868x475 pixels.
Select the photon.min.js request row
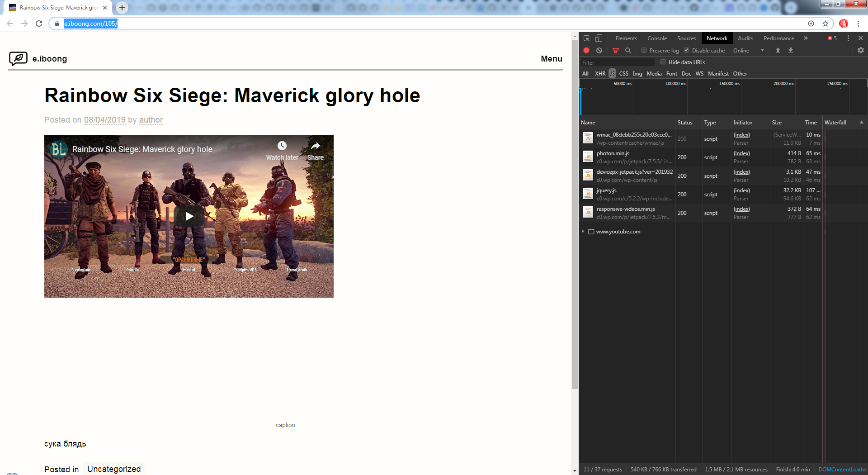click(x=723, y=157)
